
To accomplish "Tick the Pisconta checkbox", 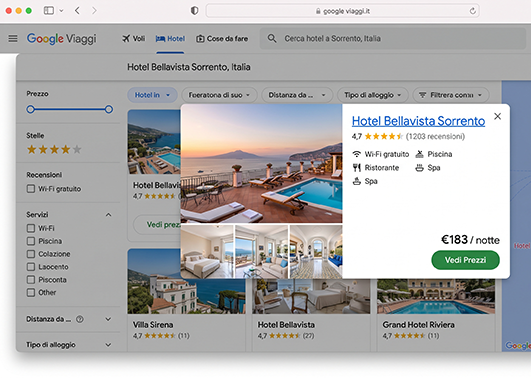I will [x=31, y=280].
